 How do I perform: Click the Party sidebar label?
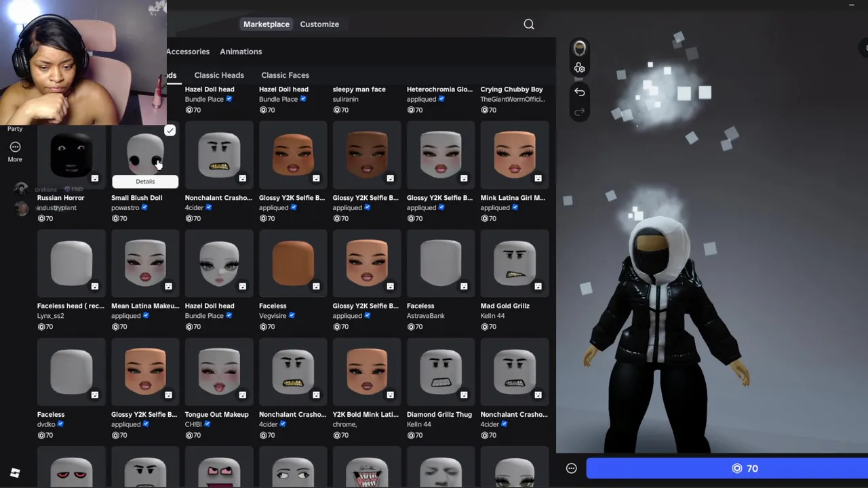(15, 129)
